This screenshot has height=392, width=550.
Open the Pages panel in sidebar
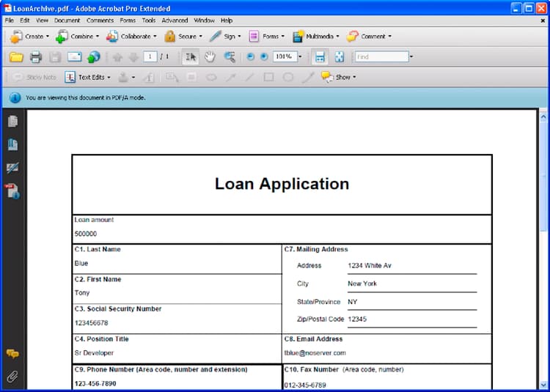12,121
